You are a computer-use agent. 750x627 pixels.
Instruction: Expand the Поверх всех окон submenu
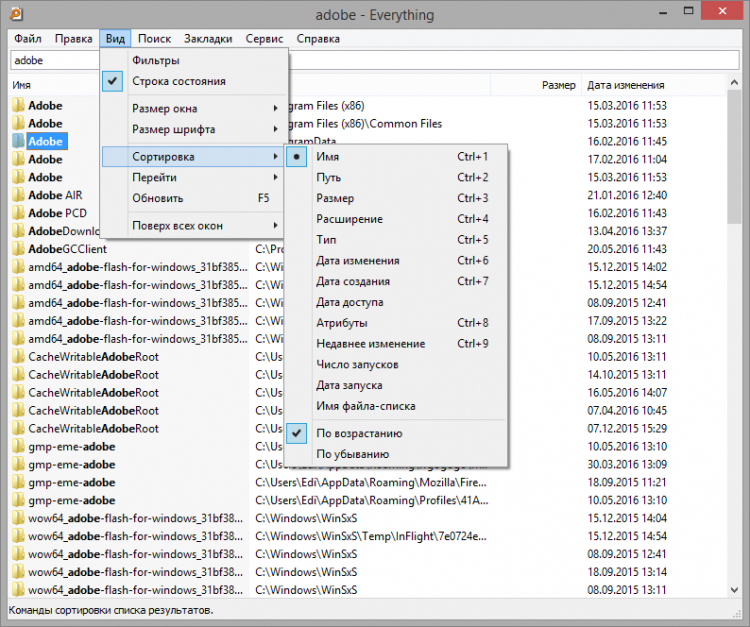coord(191,225)
